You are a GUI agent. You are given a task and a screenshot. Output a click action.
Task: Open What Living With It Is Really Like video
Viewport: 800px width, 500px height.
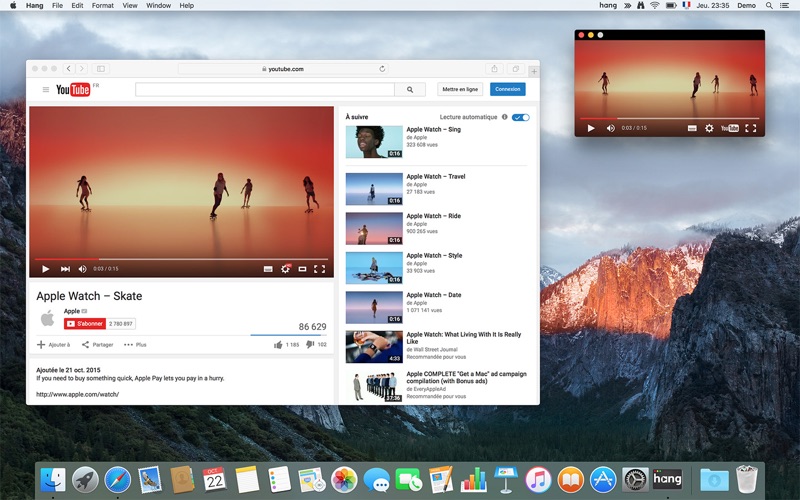pyautogui.click(x=464, y=338)
